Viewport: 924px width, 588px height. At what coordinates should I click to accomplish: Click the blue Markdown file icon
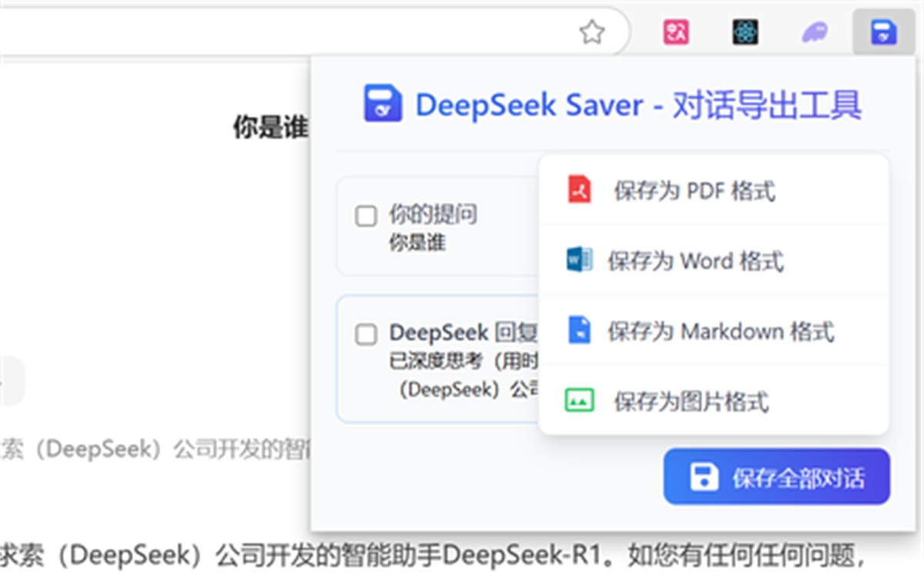pos(579,330)
